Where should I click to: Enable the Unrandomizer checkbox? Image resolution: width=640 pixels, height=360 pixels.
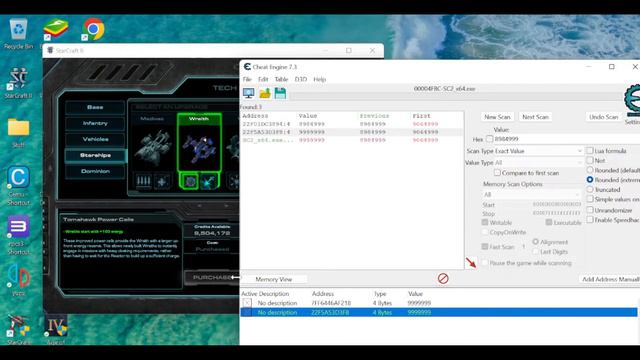click(590, 210)
